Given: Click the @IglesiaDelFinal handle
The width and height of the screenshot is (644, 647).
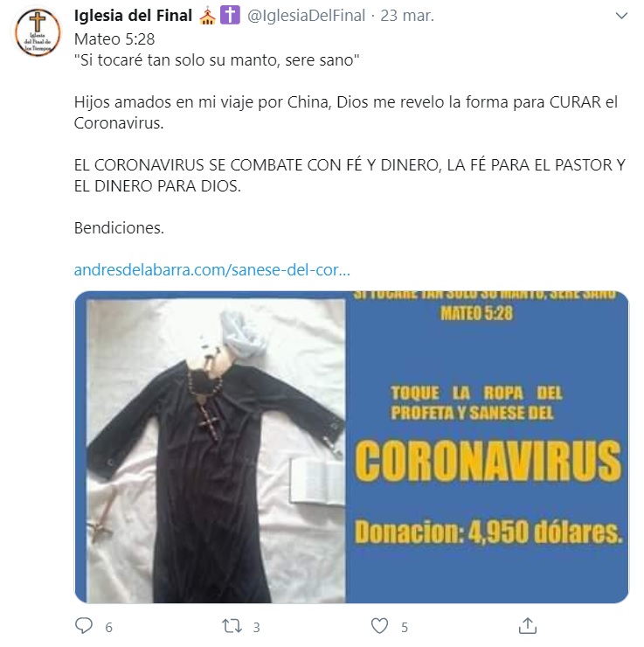Looking at the screenshot, I should click(306, 16).
